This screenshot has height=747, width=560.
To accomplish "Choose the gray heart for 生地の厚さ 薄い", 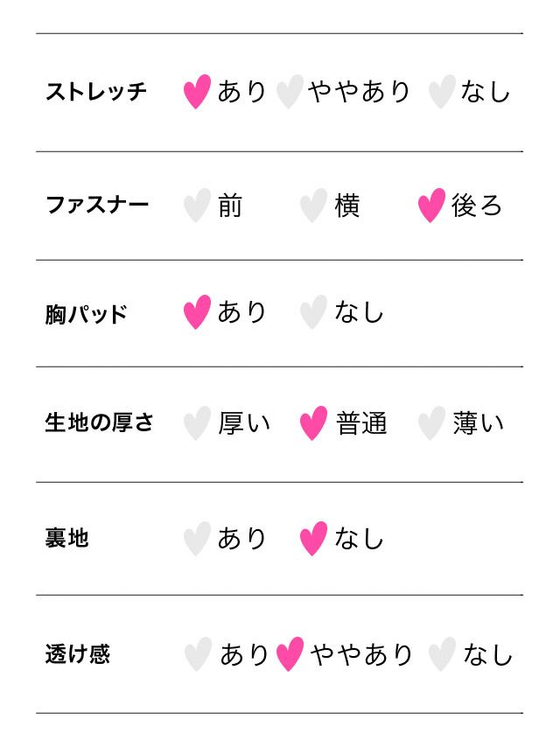I will 431,423.
